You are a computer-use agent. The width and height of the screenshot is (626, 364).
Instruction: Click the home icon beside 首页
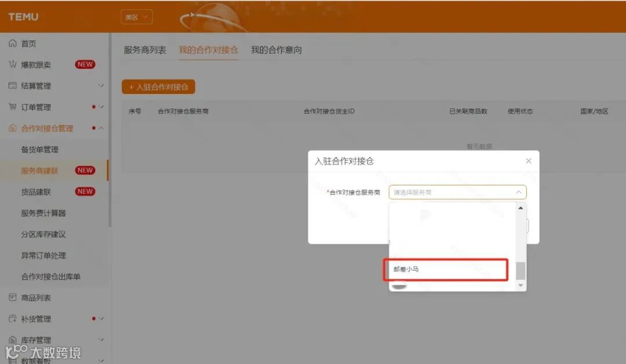(x=13, y=43)
